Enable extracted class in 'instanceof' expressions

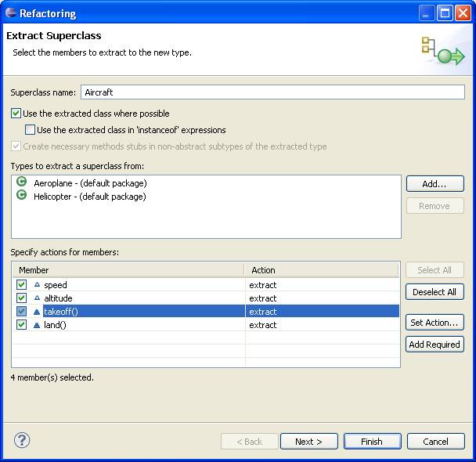[30, 130]
